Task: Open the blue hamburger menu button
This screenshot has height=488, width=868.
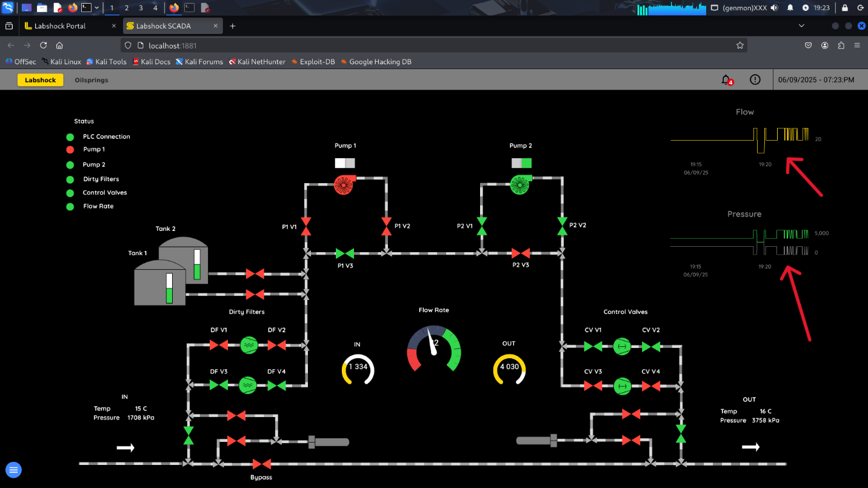Action: click(14, 469)
